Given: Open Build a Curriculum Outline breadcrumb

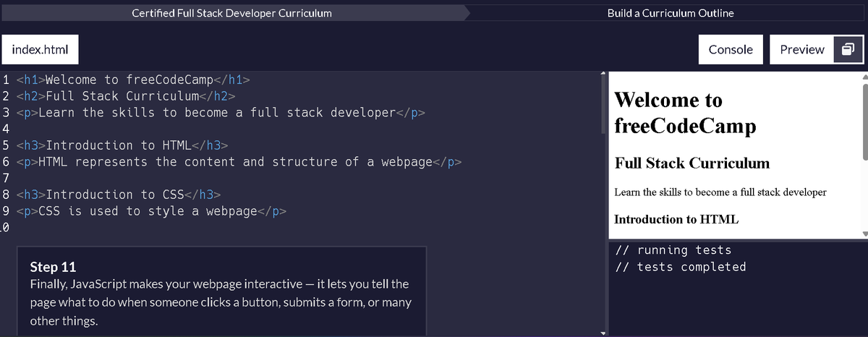Looking at the screenshot, I should (x=671, y=13).
